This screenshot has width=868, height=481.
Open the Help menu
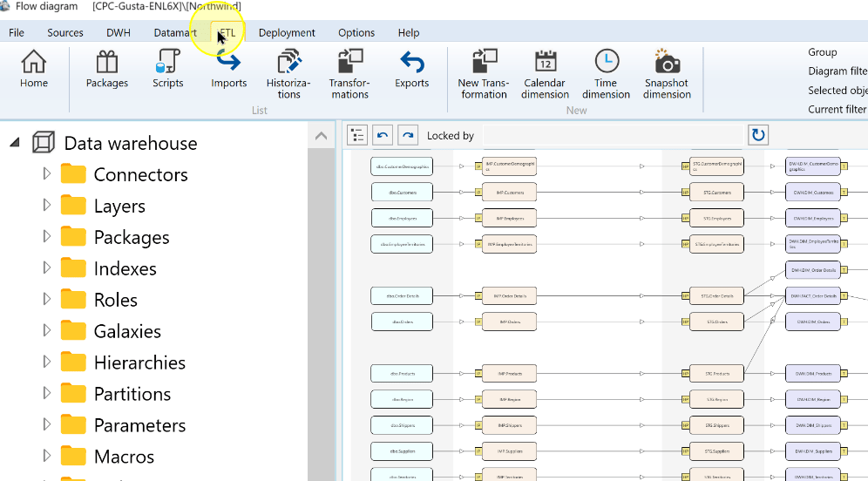coord(409,32)
